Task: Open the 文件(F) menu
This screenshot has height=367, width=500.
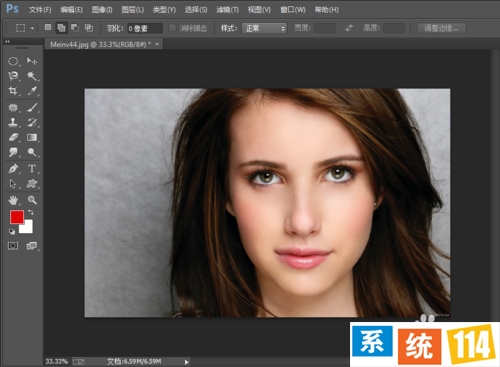Action: coord(40,10)
